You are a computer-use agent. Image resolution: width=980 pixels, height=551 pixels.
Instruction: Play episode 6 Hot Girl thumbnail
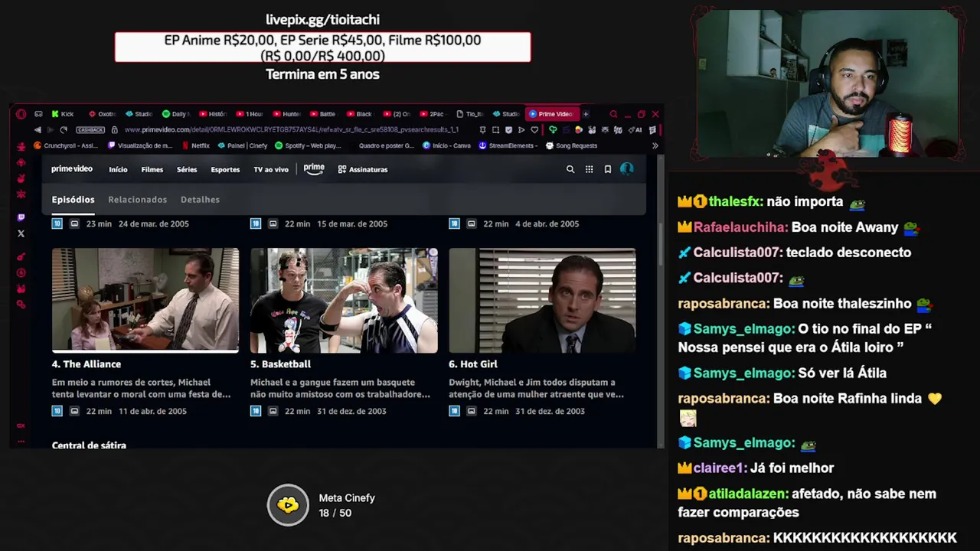pyautogui.click(x=542, y=300)
